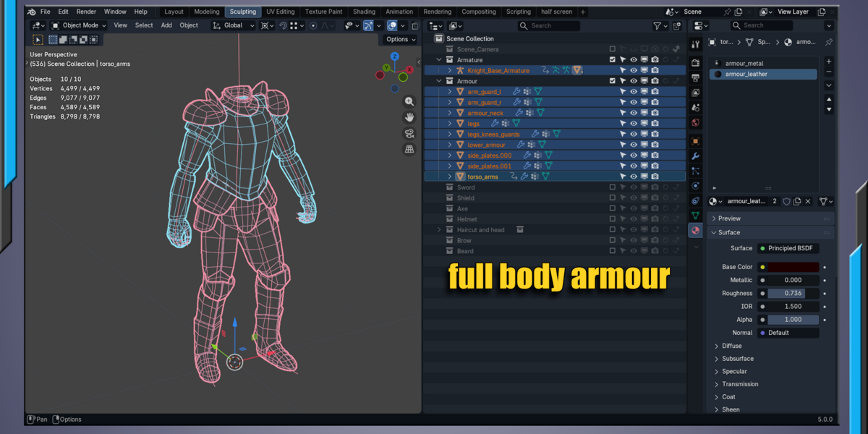The width and height of the screenshot is (868, 434).
Task: Open the Material properties tab icon
Action: click(x=695, y=231)
